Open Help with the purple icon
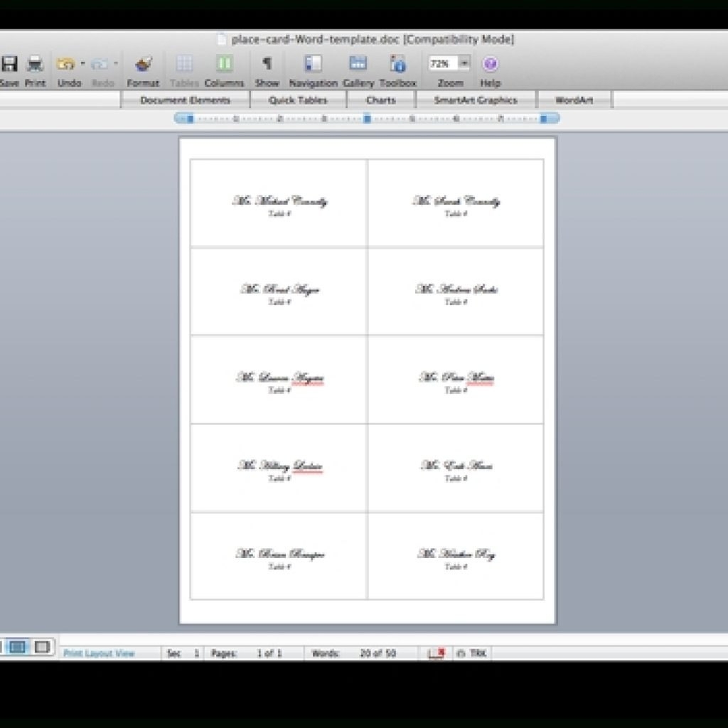 (x=490, y=65)
